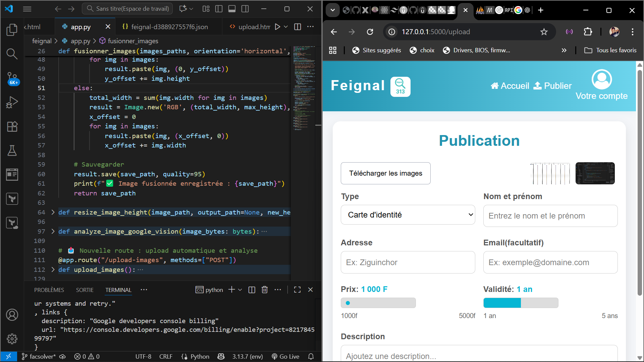Toggle the bottom panel layout button
644x362 pixels.
(232, 9)
